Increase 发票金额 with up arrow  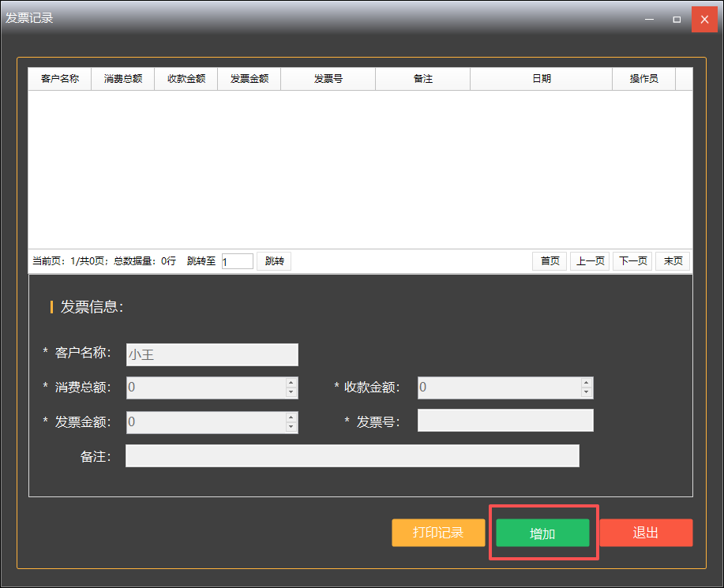pos(291,417)
